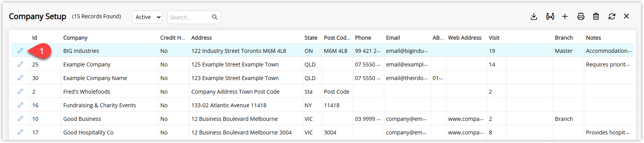Refresh the company list
The width and height of the screenshot is (644, 143).
[612, 16]
